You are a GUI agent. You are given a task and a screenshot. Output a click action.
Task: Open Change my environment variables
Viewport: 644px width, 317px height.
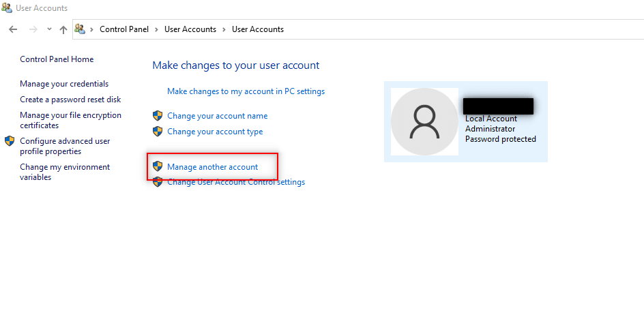[x=65, y=172]
